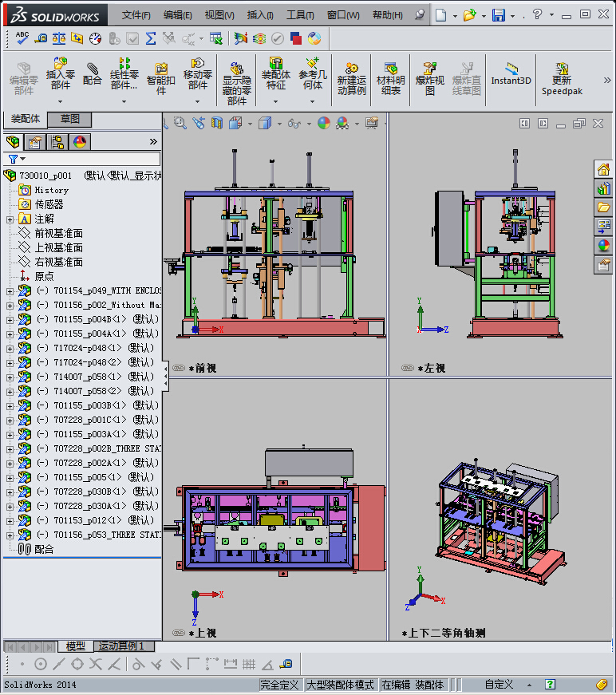
Task: Open Appearances color ball in task pane
Action: pos(603,246)
